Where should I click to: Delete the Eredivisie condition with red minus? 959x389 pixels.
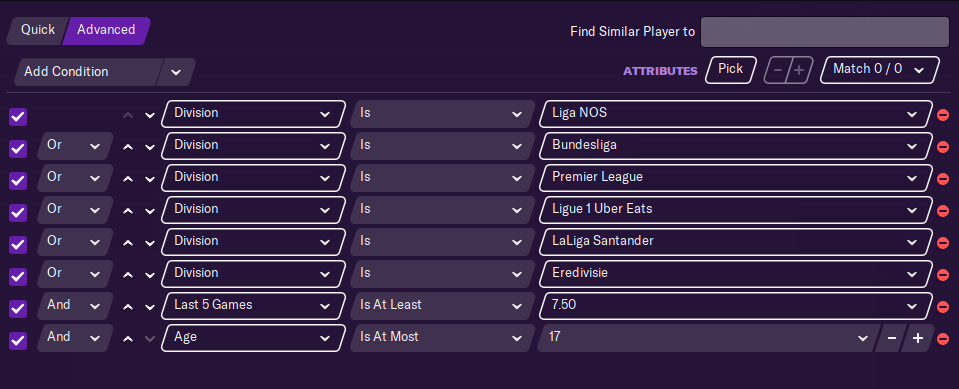(942, 275)
